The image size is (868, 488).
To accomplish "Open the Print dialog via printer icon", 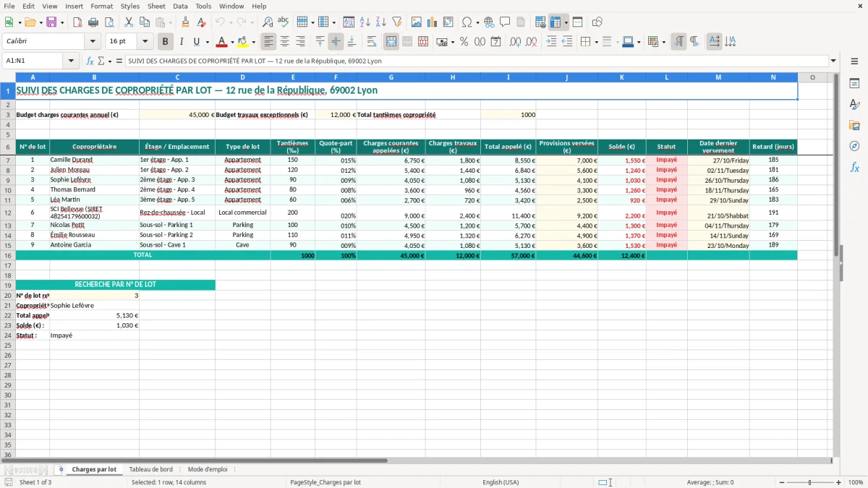I will [93, 22].
